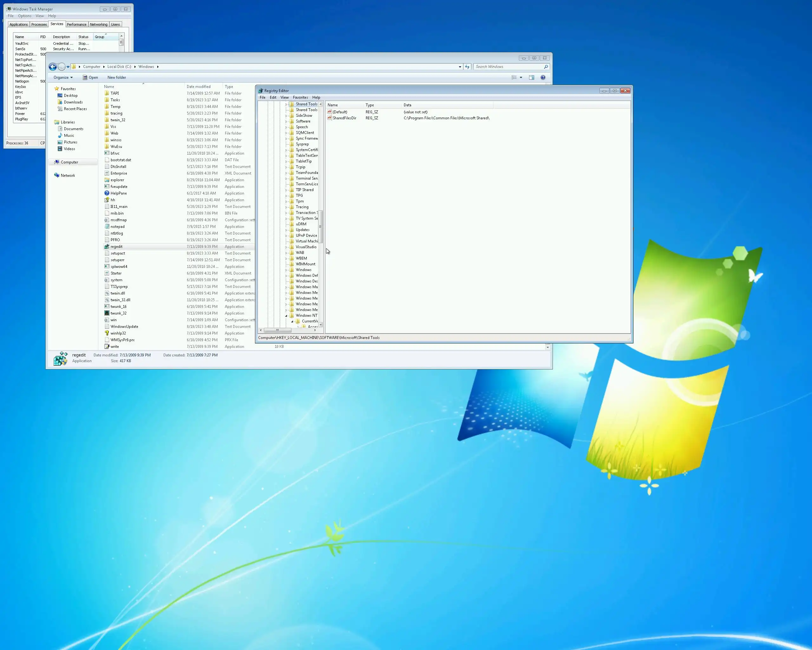Switch to Task Manager Performance tab
Image resolution: width=812 pixels, height=650 pixels.
coord(76,24)
